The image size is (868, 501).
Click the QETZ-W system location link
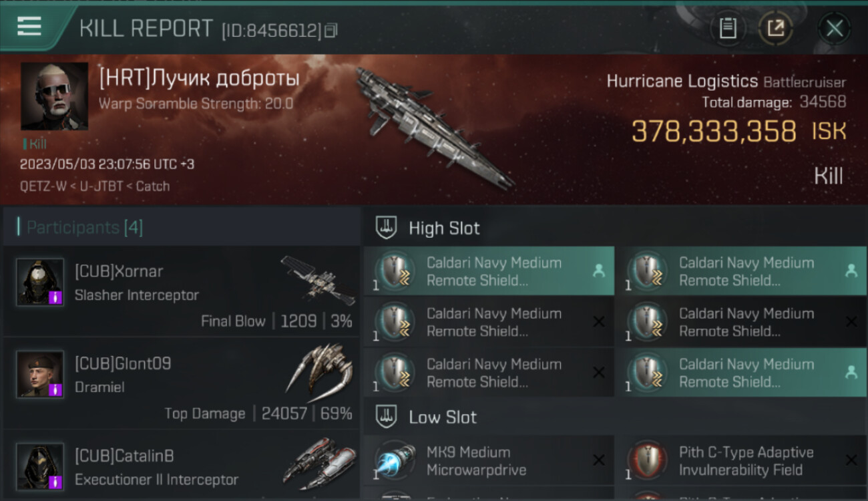(x=43, y=186)
